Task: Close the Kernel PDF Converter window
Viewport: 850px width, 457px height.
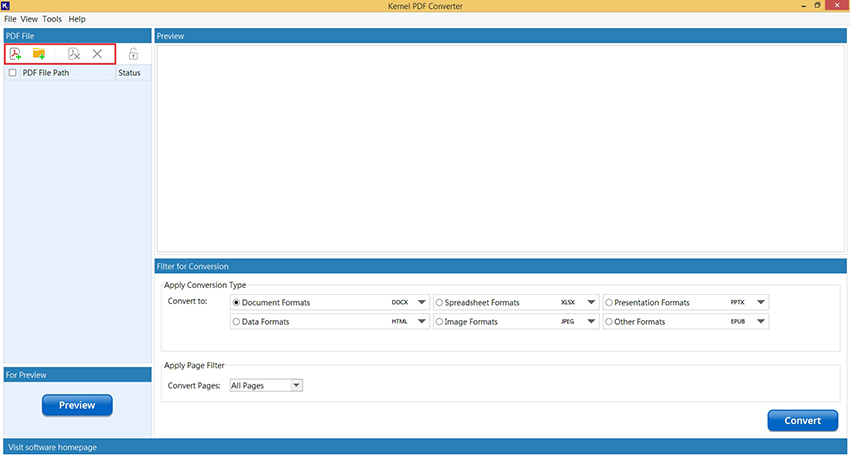Action: point(838,5)
